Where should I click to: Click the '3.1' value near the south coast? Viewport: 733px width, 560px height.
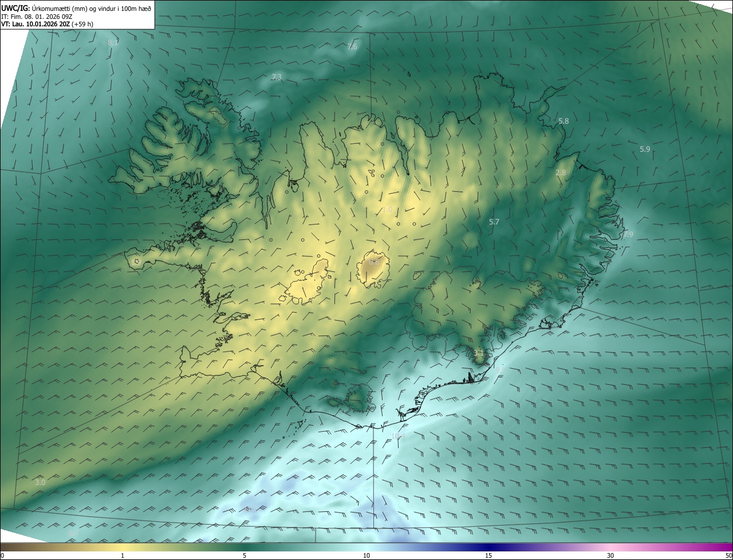coord(478,353)
